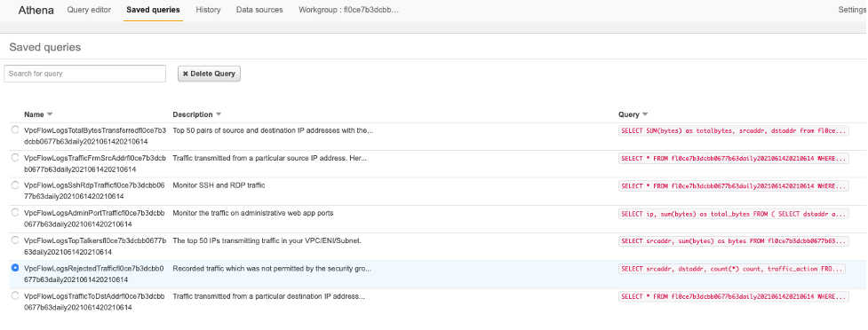868x330 pixels.
Task: Select VpcFlowLogsTotalBytesTransferred query radio button
Action: pos(15,130)
